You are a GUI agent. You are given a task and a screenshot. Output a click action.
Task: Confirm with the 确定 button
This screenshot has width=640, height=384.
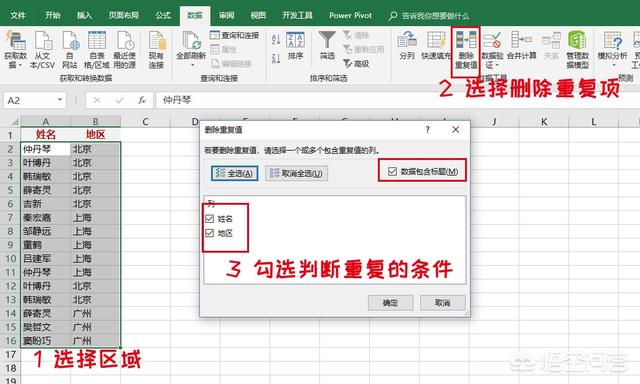(x=390, y=303)
